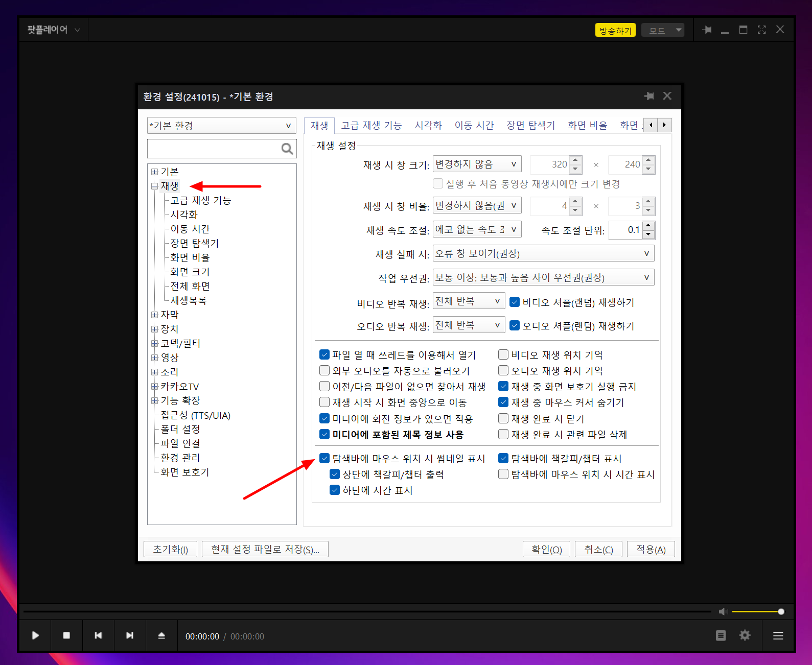Toggle 하단에 시간 표시 checkbox
The width and height of the screenshot is (812, 665).
tap(335, 490)
